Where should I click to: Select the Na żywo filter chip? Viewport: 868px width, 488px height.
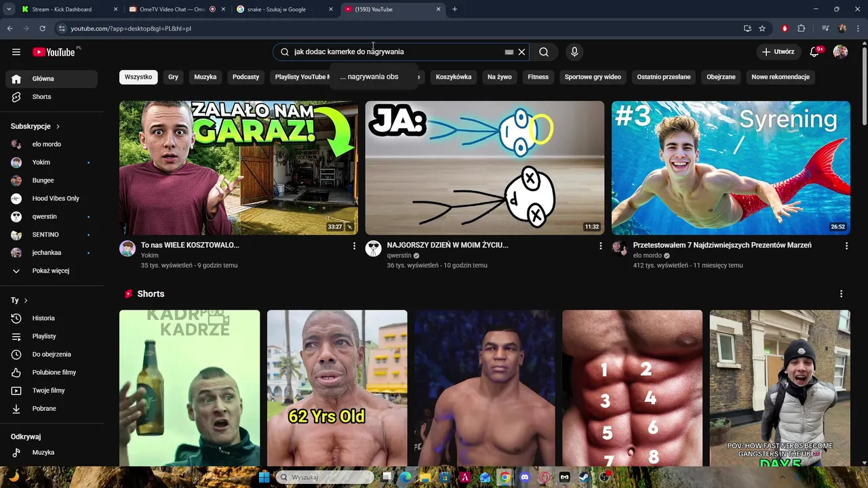[499, 77]
